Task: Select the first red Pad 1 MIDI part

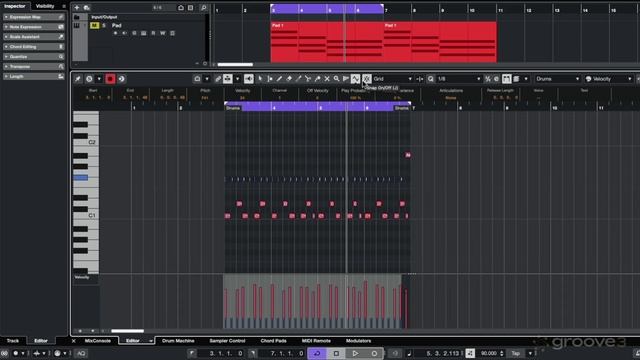Action: click(x=327, y=42)
